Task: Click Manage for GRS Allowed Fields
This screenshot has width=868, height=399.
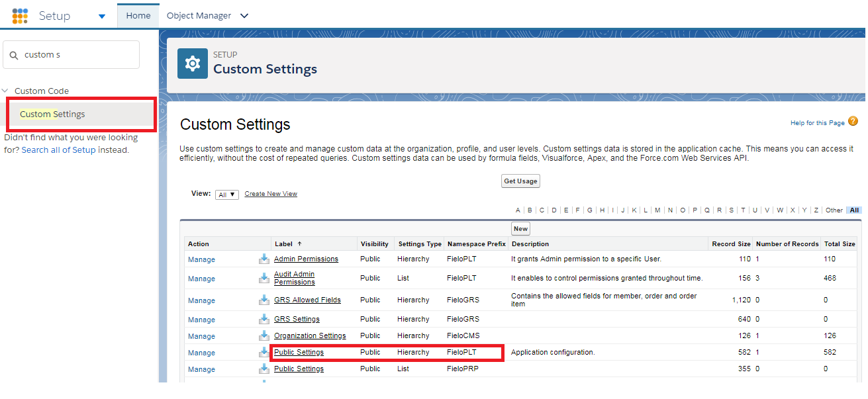Action: pyautogui.click(x=201, y=300)
